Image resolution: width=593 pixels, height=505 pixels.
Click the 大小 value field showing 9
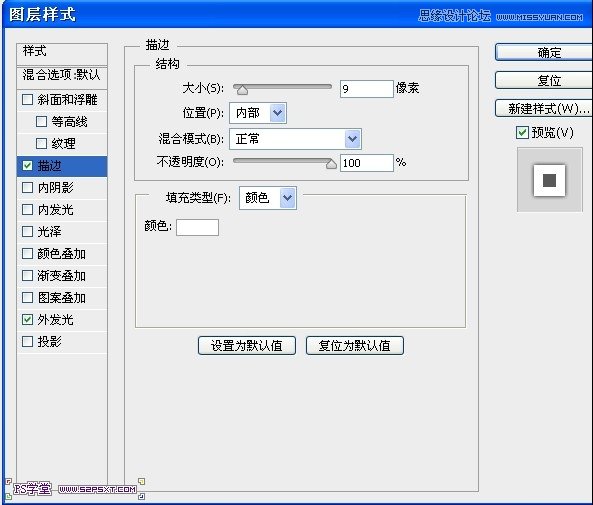pyautogui.click(x=366, y=89)
